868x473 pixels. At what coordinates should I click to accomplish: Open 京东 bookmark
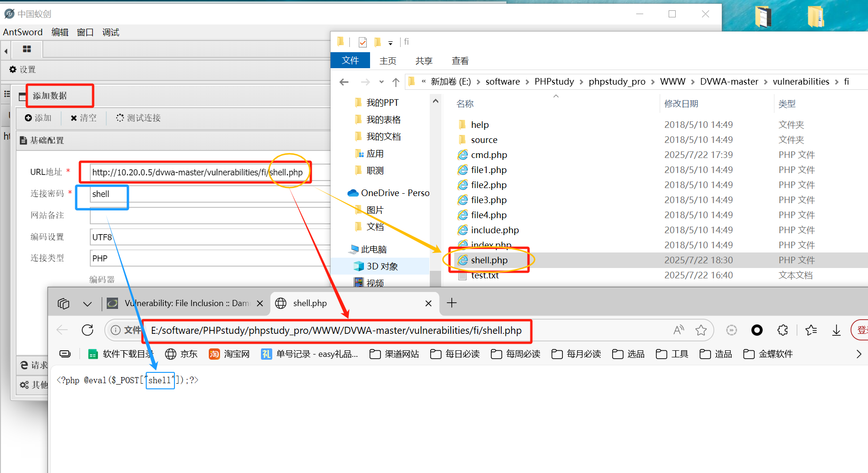[181, 354]
